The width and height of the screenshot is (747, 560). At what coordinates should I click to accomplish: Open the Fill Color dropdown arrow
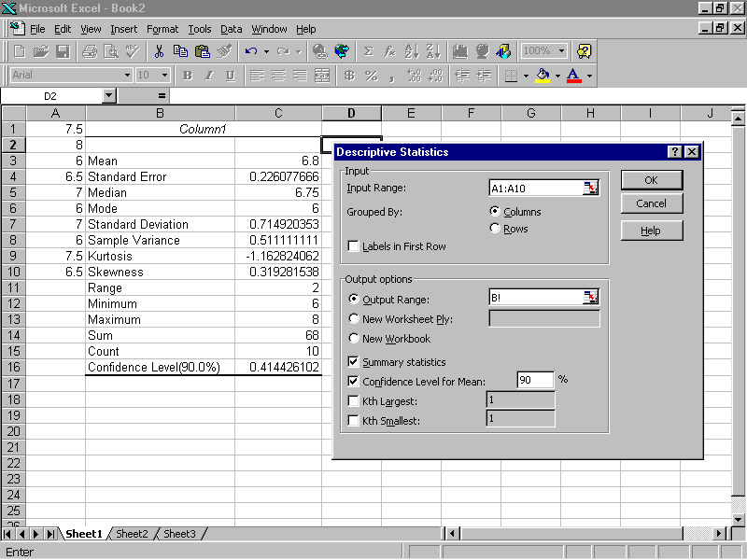tap(558, 76)
